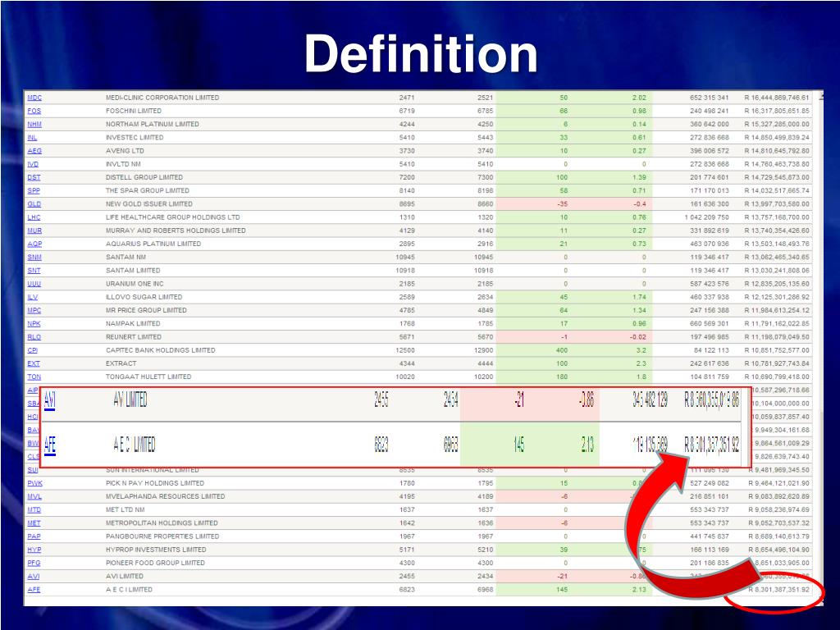Click the -0.02 percent change for Reunert
This screenshot has width=840, height=630.
[637, 337]
